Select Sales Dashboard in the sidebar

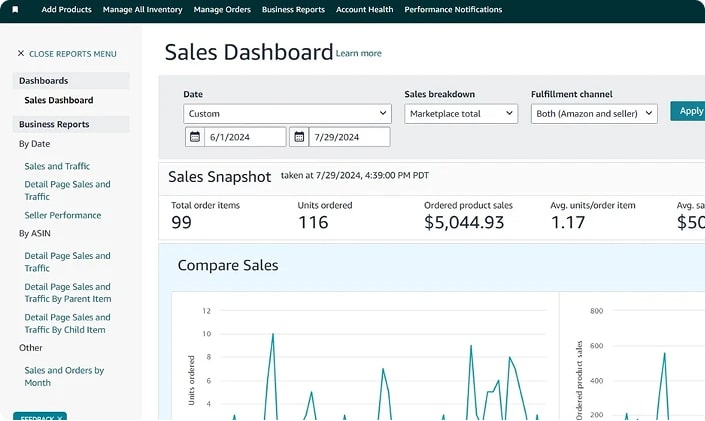[59, 100]
